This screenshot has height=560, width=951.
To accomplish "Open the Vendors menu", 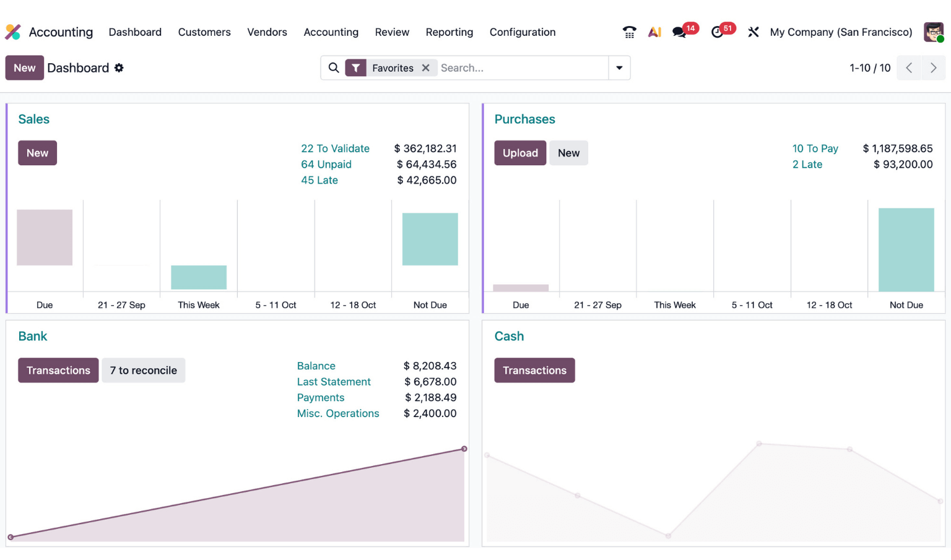I will pyautogui.click(x=267, y=32).
